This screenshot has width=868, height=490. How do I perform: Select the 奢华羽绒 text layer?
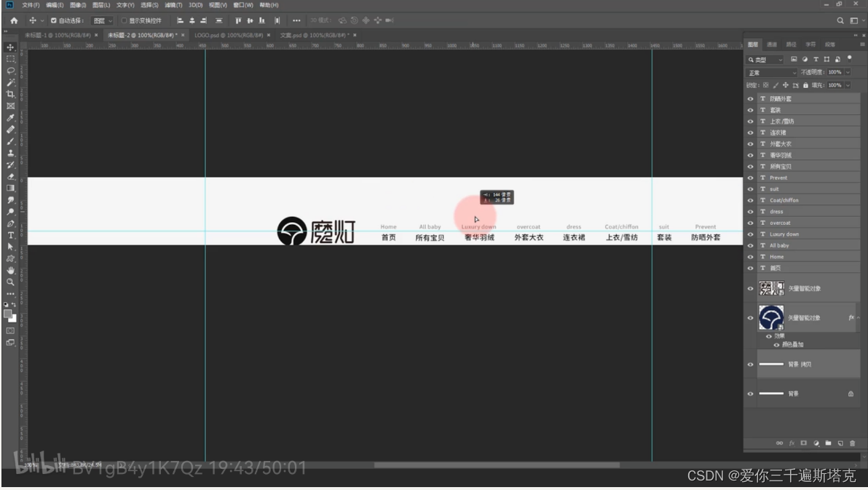pos(808,155)
